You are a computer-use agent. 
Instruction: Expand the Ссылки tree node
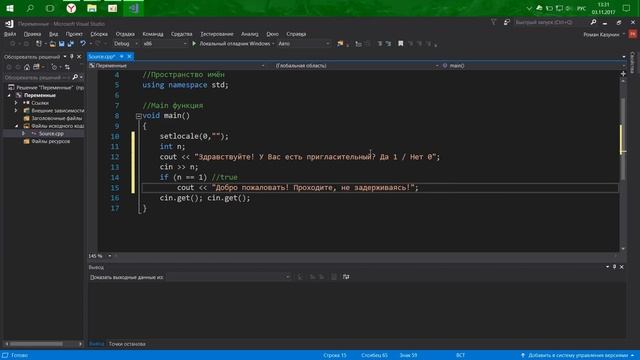(x=16, y=103)
